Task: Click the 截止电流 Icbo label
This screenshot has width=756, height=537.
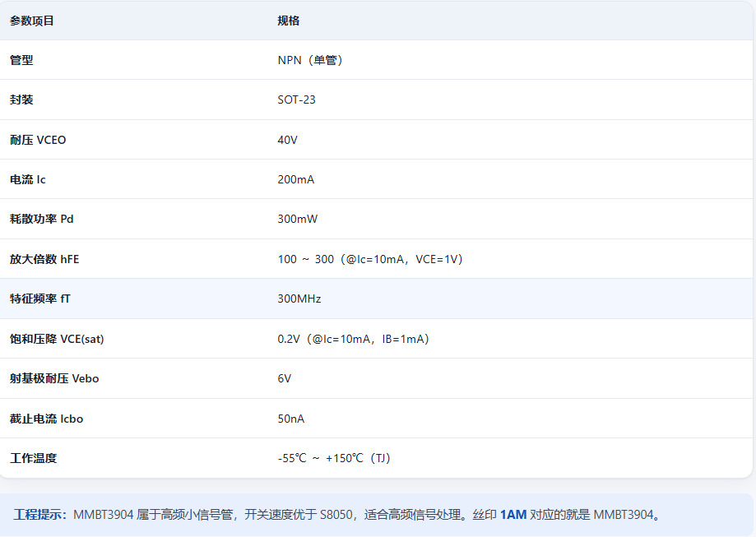Action: pos(46,419)
